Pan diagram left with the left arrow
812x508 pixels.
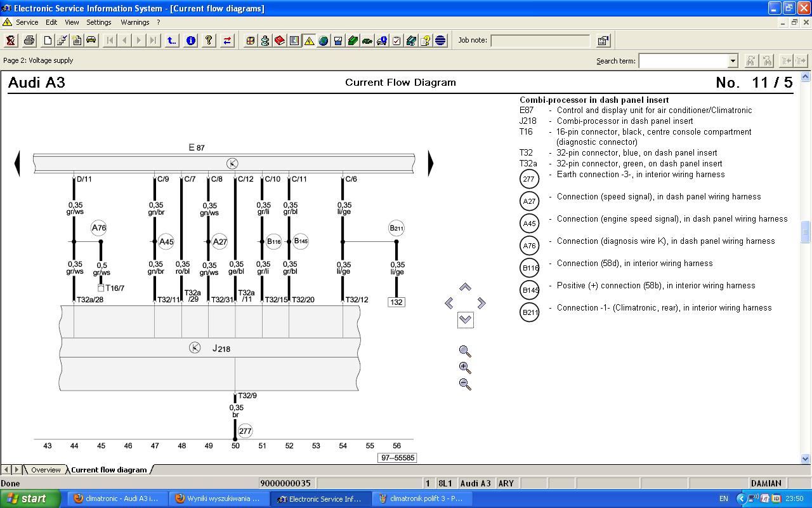coord(449,303)
